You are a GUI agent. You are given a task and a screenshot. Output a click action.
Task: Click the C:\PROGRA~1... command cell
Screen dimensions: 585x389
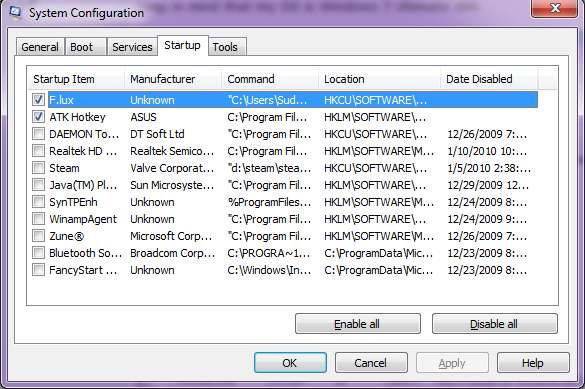pyautogui.click(x=269, y=253)
